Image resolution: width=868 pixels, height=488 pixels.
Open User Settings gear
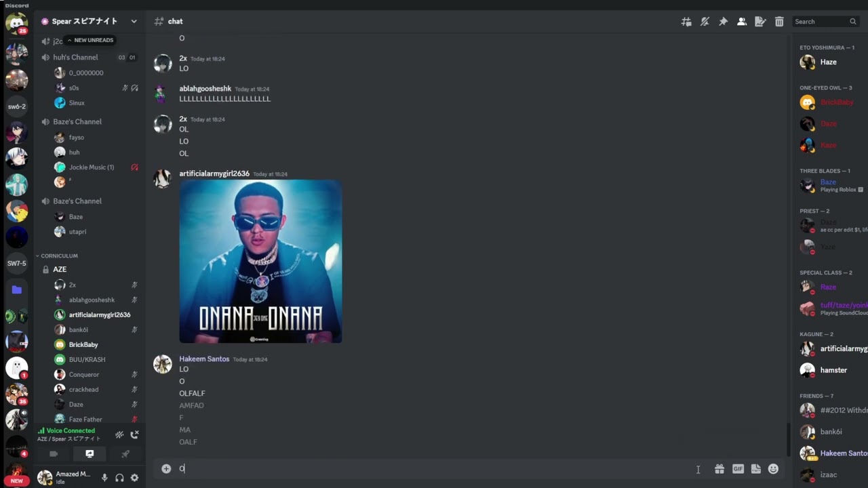click(134, 478)
